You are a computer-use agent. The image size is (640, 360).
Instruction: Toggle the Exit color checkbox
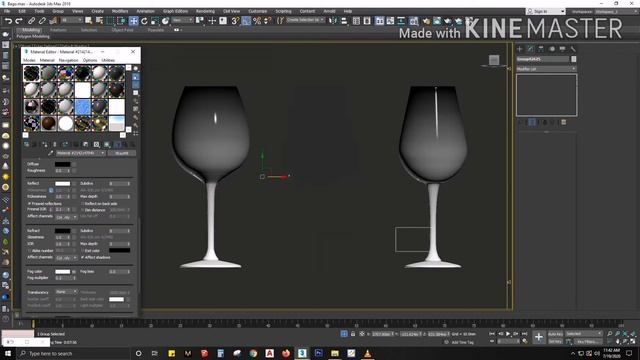pyautogui.click(x=82, y=251)
